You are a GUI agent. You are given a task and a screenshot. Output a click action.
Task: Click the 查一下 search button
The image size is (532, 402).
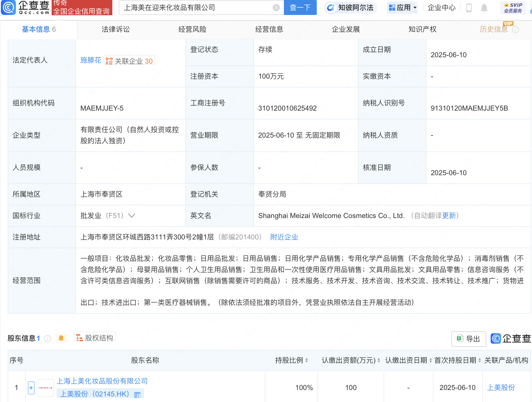pyautogui.click(x=300, y=7)
